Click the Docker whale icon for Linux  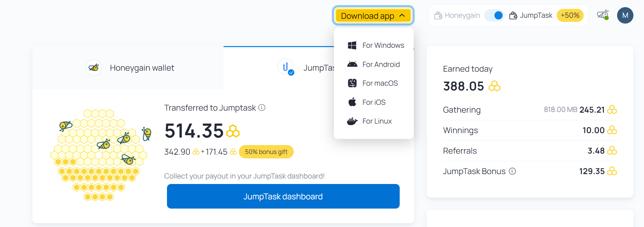tap(352, 121)
